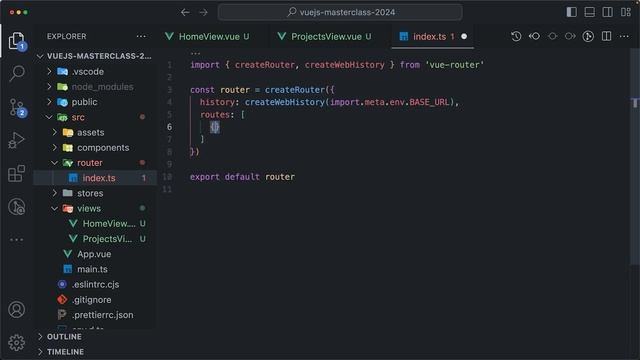The width and height of the screenshot is (640, 360).
Task: Expand the components folder
Action: tap(95, 148)
